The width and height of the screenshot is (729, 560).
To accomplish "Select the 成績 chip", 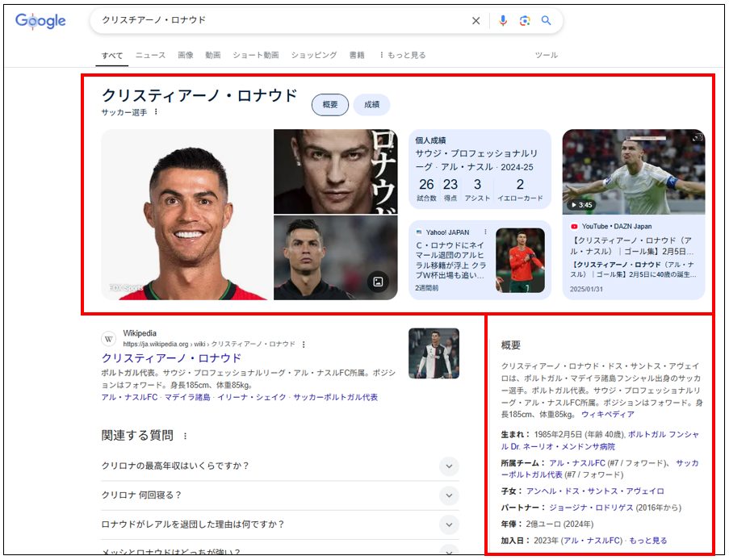I will (x=371, y=105).
